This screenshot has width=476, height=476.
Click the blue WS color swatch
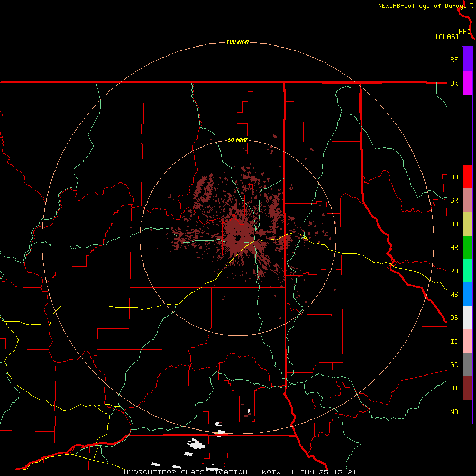pyautogui.click(x=467, y=294)
